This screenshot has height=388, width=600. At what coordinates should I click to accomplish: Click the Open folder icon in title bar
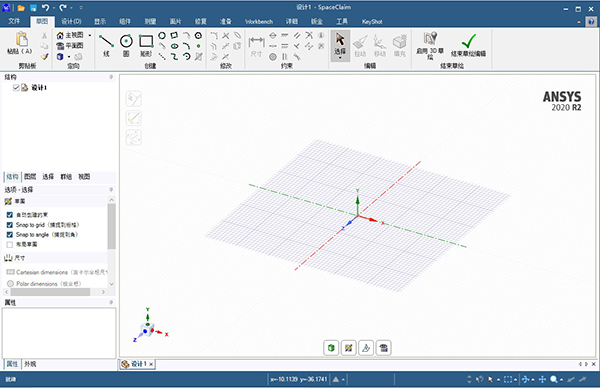tap(21, 8)
